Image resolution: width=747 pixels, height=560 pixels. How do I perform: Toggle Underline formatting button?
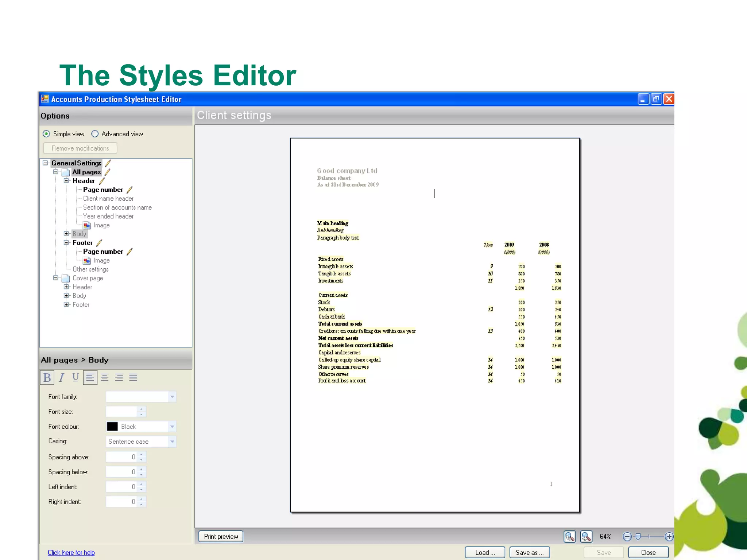click(76, 377)
